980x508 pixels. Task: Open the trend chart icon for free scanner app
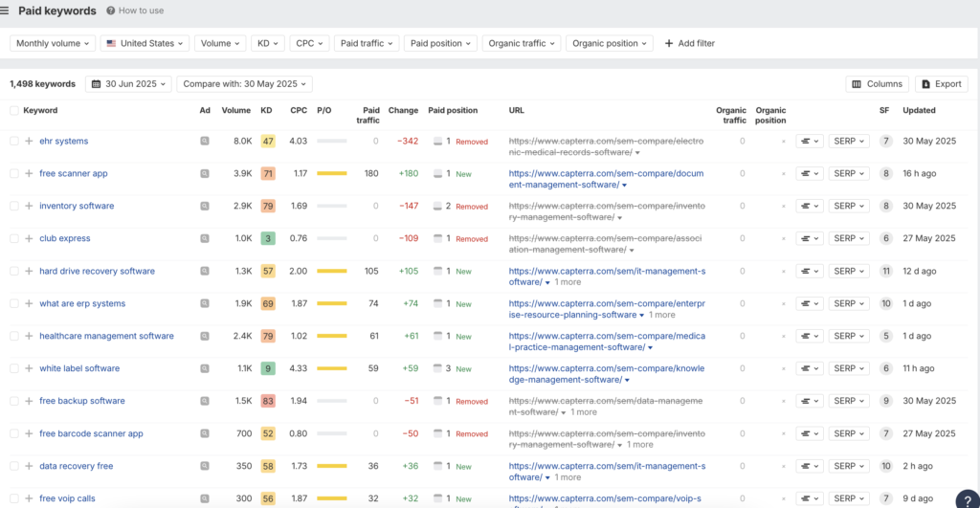tap(810, 174)
